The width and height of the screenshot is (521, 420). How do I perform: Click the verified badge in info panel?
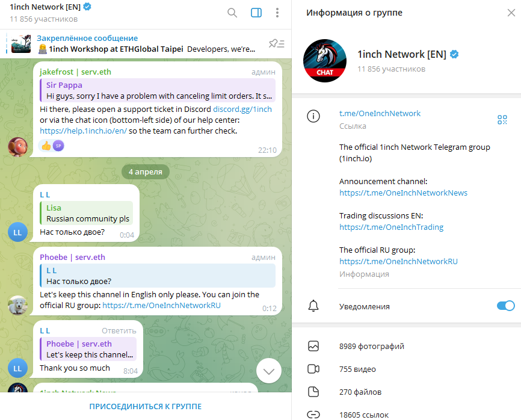454,54
